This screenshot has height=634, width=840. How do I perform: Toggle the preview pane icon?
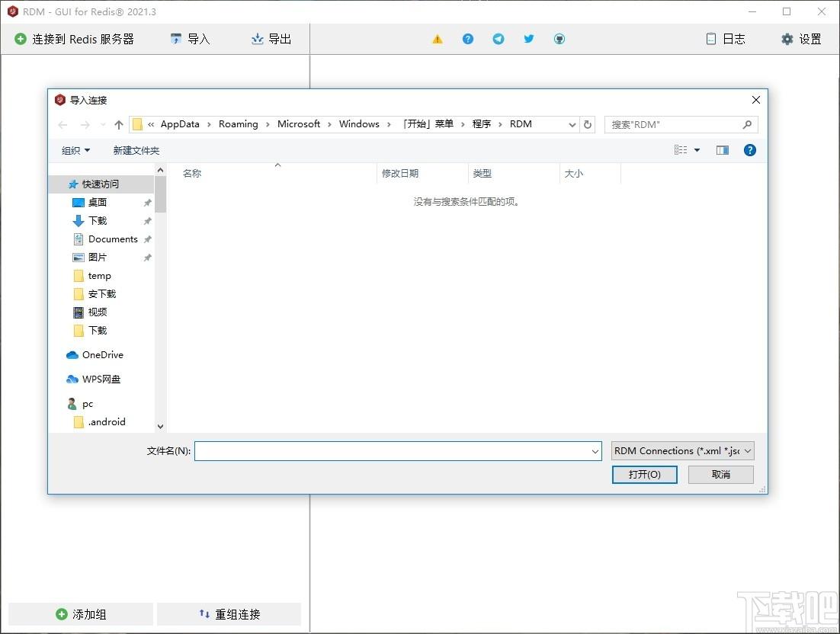click(x=723, y=150)
